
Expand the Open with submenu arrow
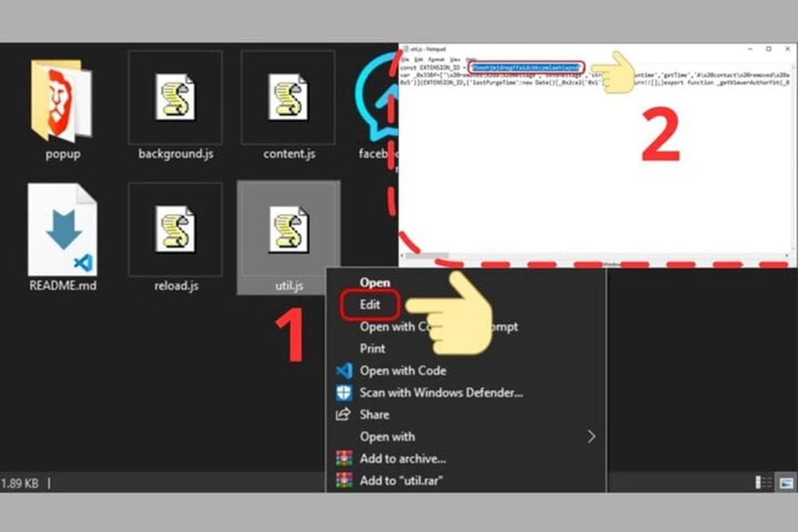(591, 436)
